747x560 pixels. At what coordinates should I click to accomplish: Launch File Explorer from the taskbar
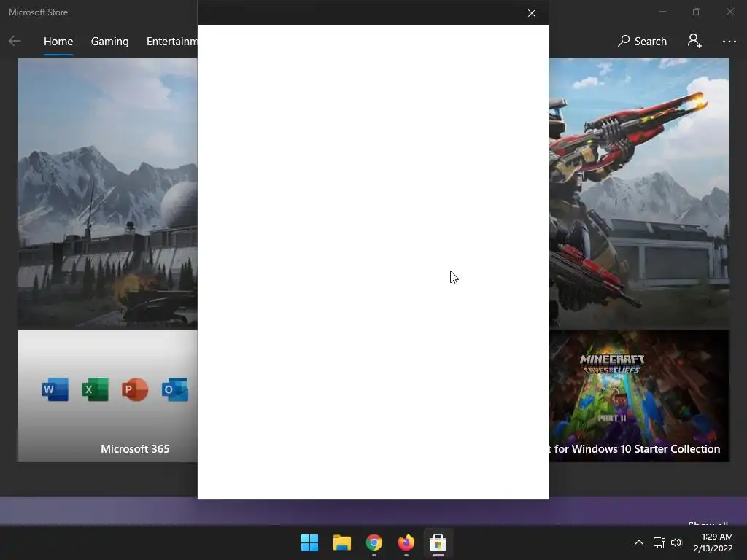coord(342,542)
